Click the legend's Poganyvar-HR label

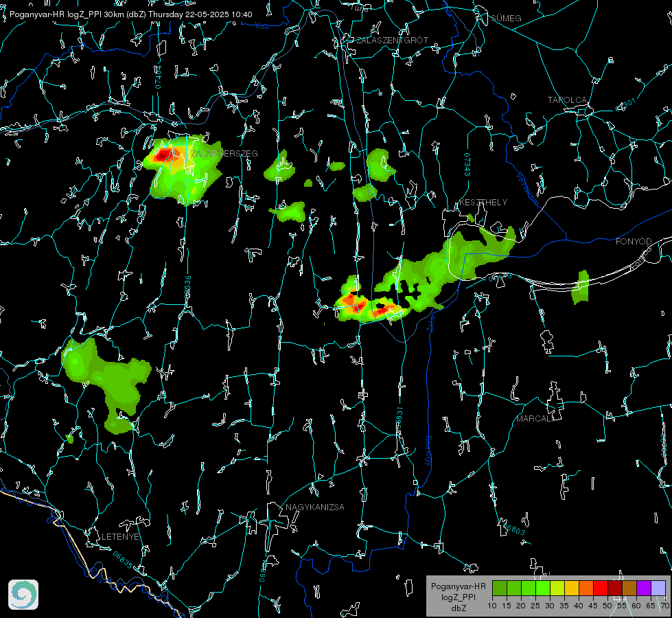coord(458,586)
